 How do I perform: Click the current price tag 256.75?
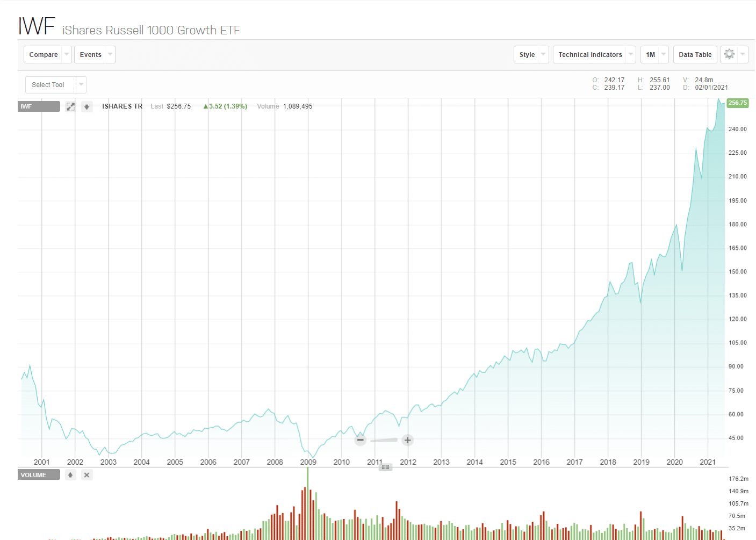tap(737, 103)
